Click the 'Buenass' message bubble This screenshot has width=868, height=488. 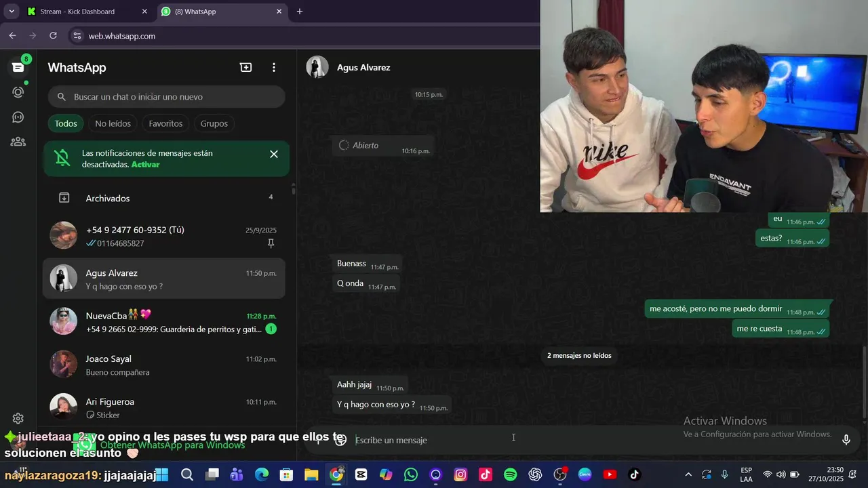coord(367,264)
